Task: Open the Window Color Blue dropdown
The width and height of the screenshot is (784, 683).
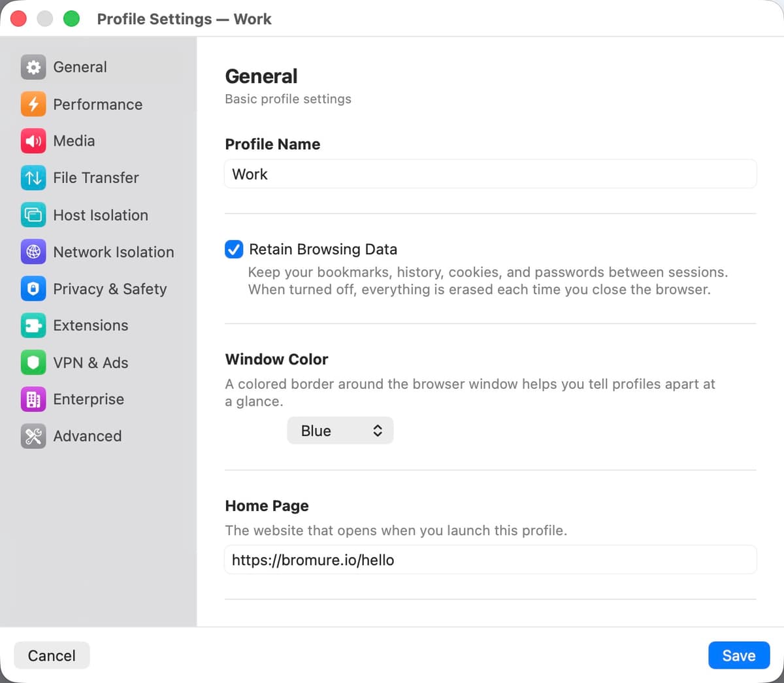Action: [340, 431]
